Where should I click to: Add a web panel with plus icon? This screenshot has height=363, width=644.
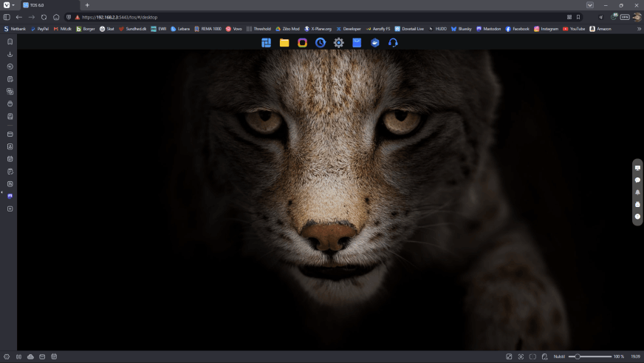tap(10, 208)
